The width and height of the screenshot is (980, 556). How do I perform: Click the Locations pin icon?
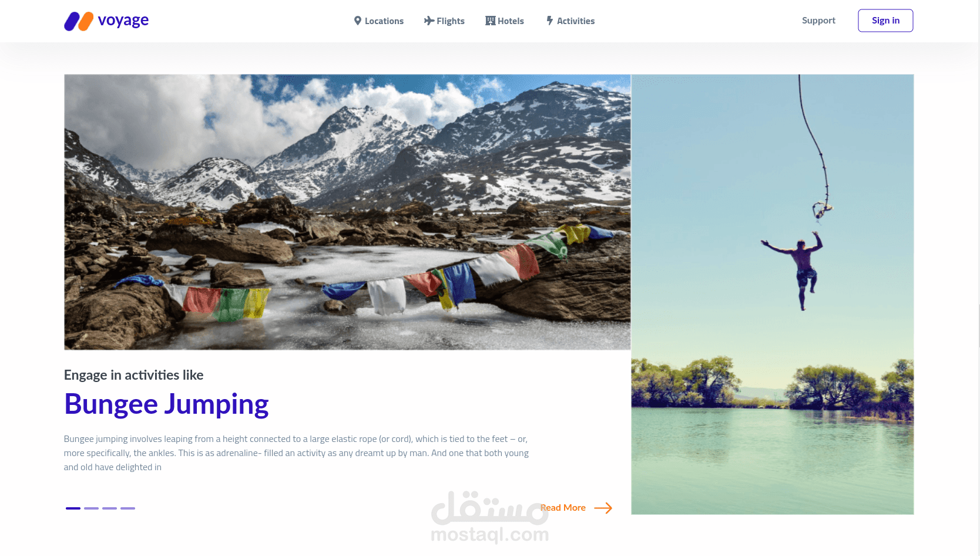pos(357,21)
